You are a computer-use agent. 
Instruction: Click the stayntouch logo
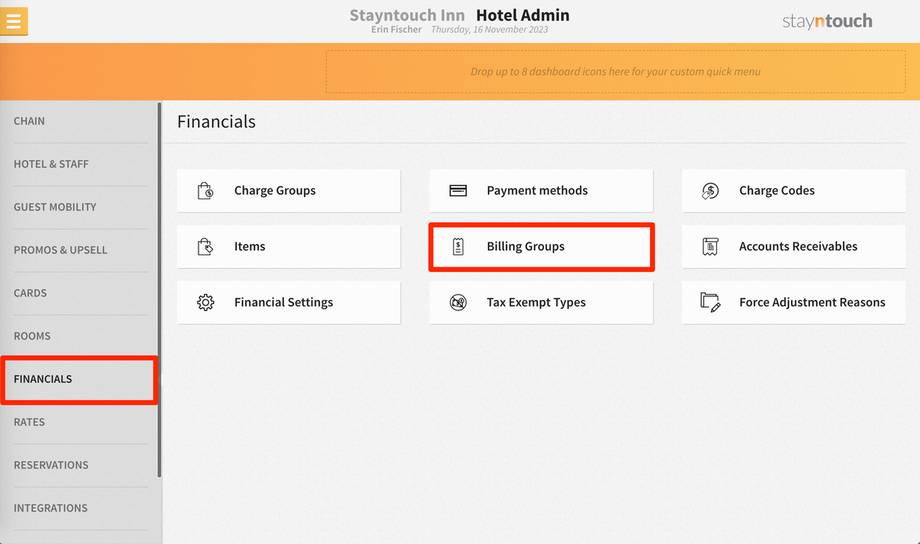click(827, 21)
